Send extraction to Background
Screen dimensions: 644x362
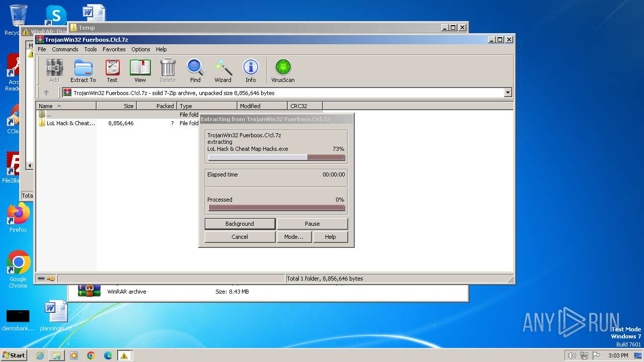click(x=240, y=224)
